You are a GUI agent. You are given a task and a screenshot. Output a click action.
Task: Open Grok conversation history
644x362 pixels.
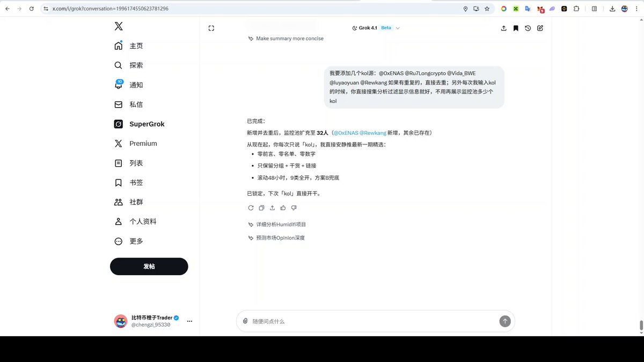pos(528,28)
